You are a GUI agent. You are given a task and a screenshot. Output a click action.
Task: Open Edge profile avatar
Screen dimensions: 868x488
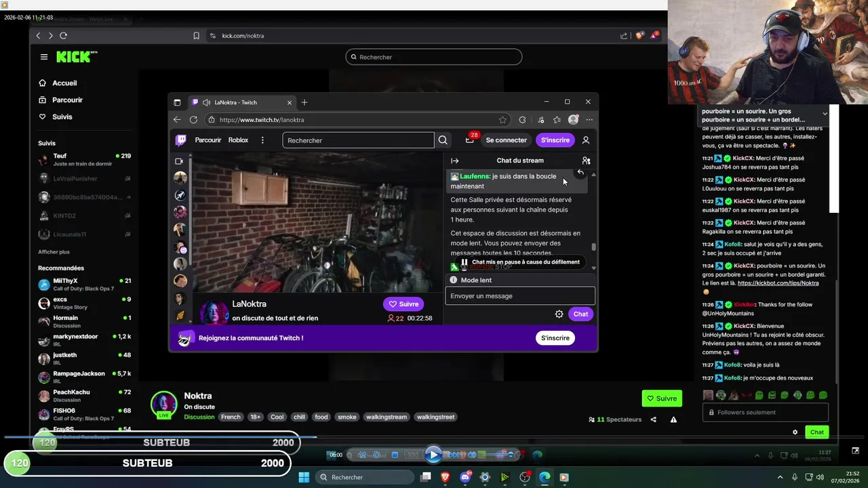[574, 120]
